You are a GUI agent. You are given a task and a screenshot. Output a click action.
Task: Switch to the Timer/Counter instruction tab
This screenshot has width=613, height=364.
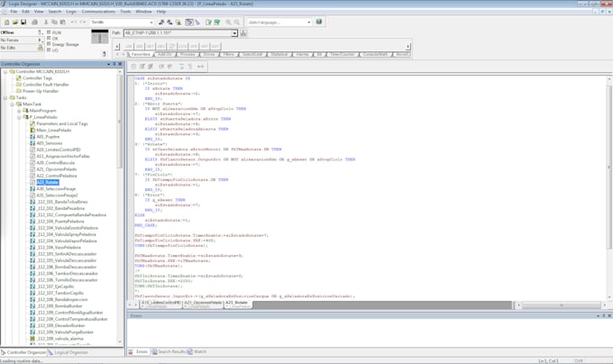[x=341, y=54]
